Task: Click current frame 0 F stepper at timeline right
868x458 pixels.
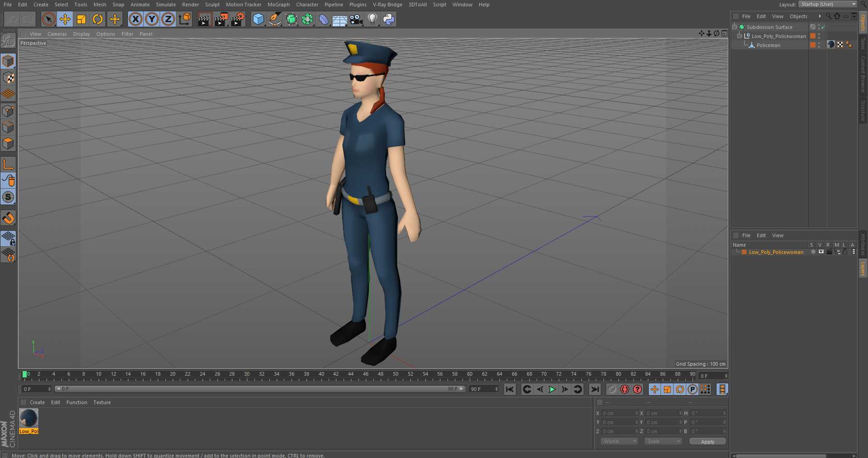Action: tap(726, 376)
